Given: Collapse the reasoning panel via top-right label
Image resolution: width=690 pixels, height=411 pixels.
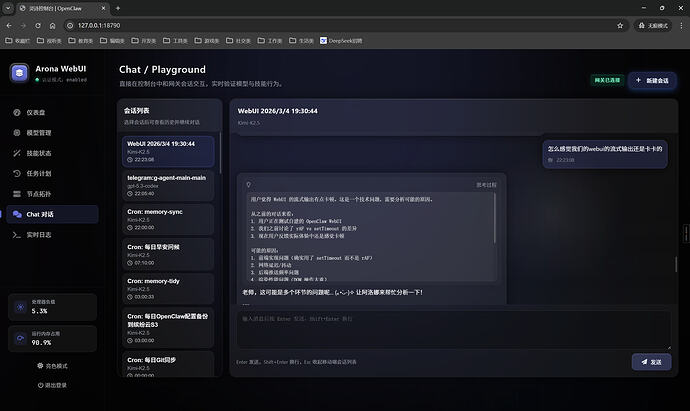Looking at the screenshot, I should pos(486,185).
